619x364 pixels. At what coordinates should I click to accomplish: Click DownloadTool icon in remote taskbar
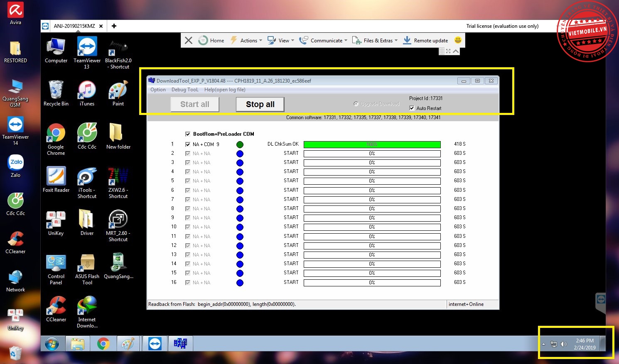pyautogui.click(x=180, y=344)
